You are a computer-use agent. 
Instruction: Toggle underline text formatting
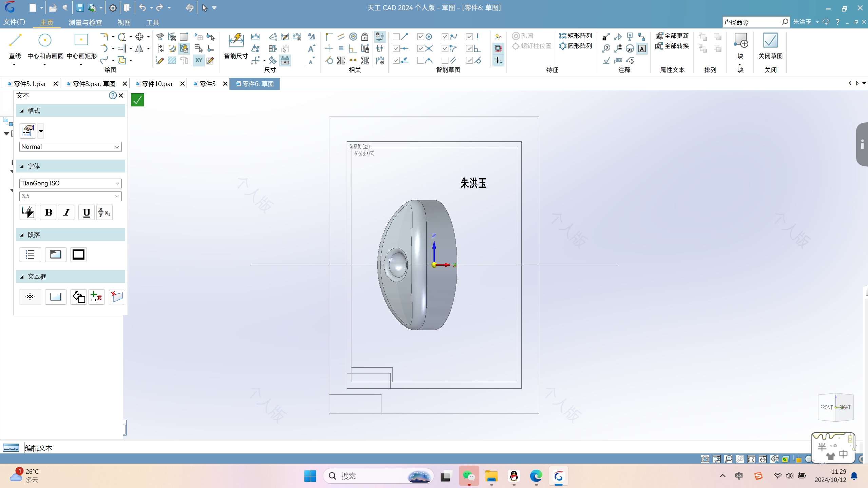point(86,213)
